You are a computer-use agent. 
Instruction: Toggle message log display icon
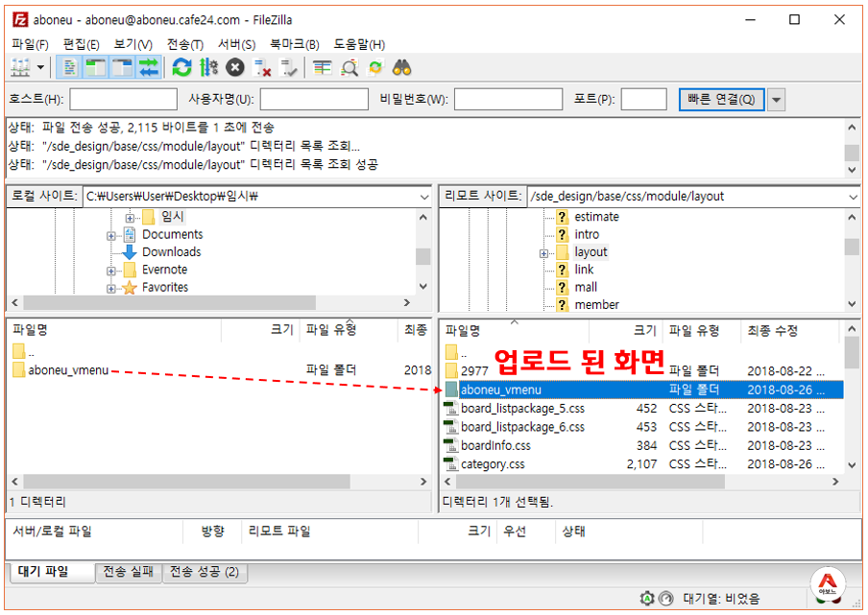[70, 68]
